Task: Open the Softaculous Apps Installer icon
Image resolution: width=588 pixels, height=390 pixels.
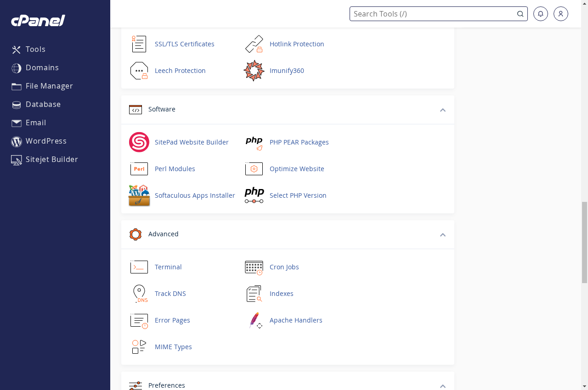Action: pyautogui.click(x=139, y=195)
